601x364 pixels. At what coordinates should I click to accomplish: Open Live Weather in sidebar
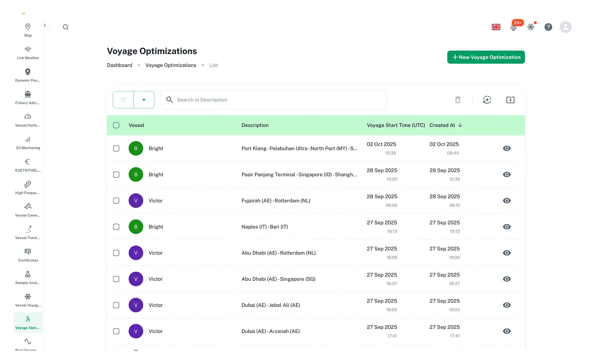click(28, 53)
